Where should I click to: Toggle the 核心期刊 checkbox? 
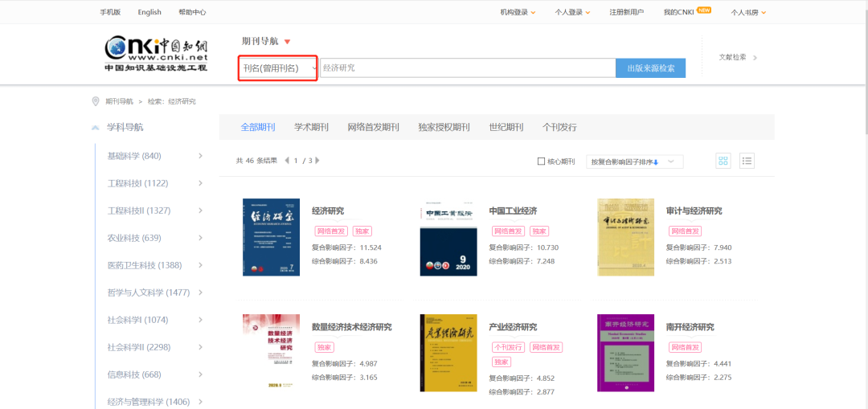pyautogui.click(x=542, y=162)
